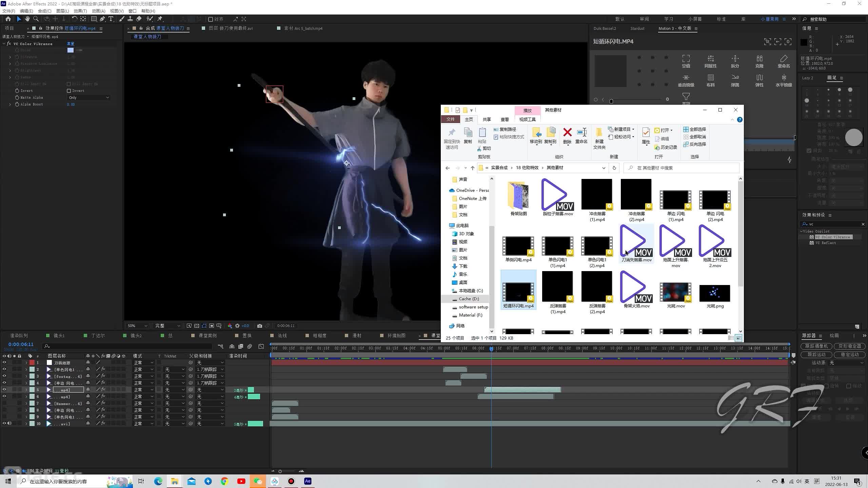Toggle visibility of layer 1 刀柄跟踪
This screenshot has width=868, height=488.
[x=4, y=362]
